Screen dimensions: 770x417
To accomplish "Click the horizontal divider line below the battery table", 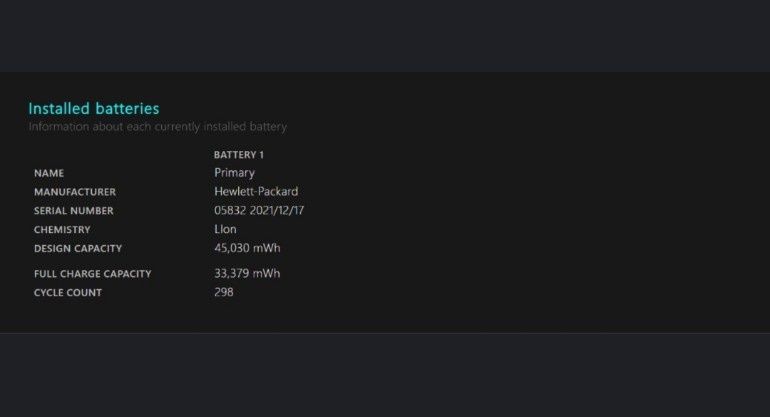I will tap(385, 333).
